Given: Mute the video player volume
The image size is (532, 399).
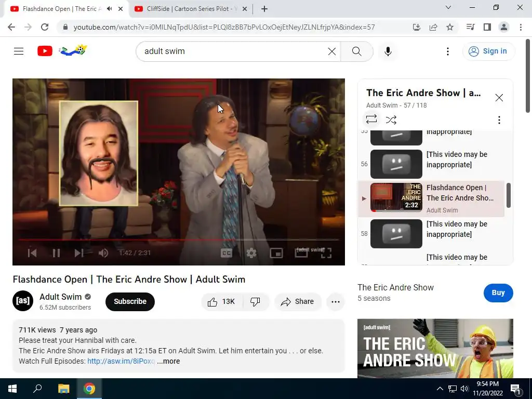Looking at the screenshot, I should click(103, 253).
